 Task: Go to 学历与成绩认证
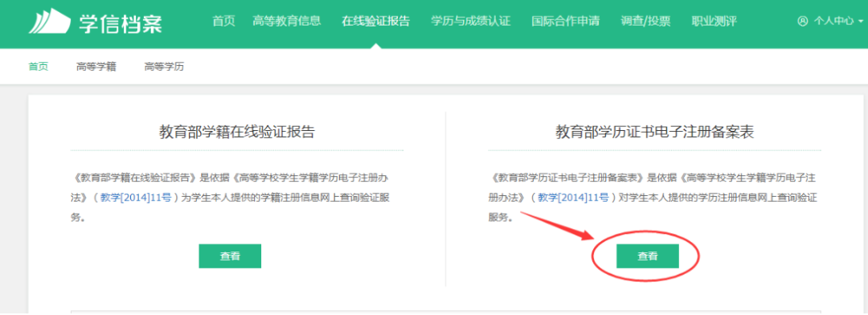coord(470,22)
